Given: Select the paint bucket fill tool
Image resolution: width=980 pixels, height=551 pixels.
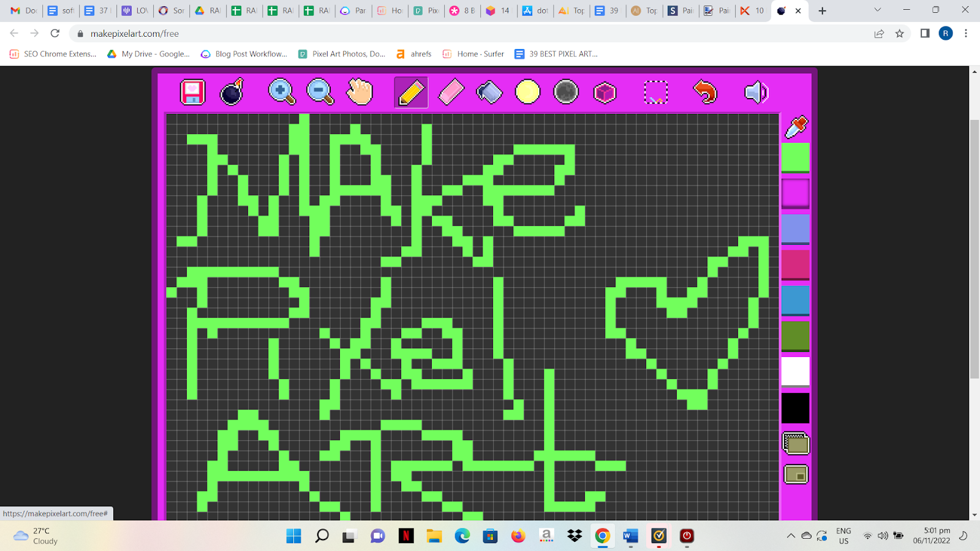Looking at the screenshot, I should pyautogui.click(x=489, y=92).
